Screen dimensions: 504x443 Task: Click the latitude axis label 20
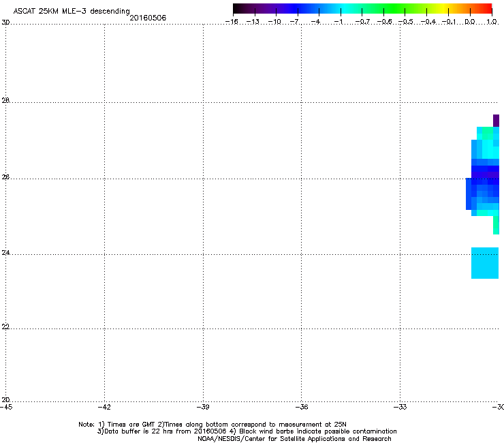5,399
